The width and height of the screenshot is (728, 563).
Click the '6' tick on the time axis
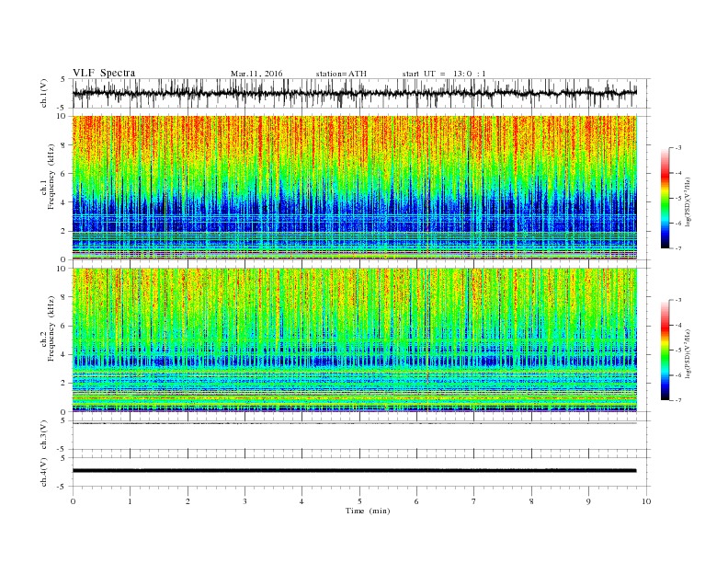coord(416,501)
